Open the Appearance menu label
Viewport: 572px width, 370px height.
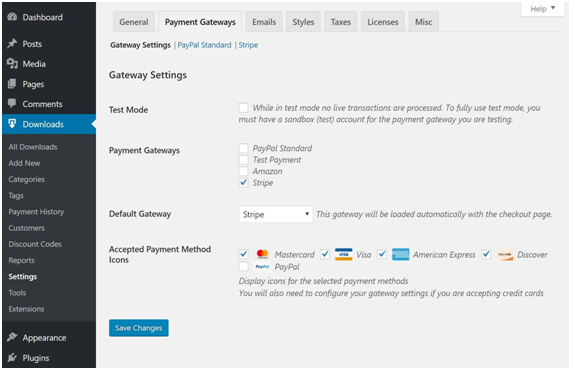[x=44, y=338]
